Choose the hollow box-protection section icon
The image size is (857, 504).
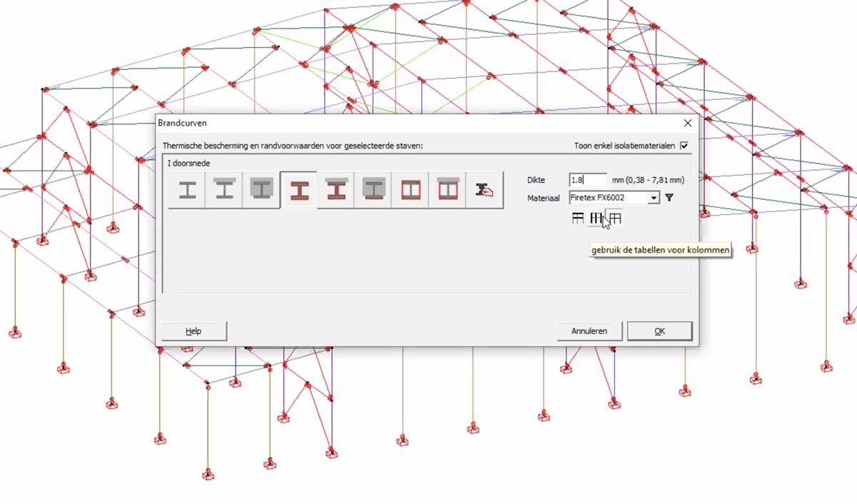click(411, 189)
